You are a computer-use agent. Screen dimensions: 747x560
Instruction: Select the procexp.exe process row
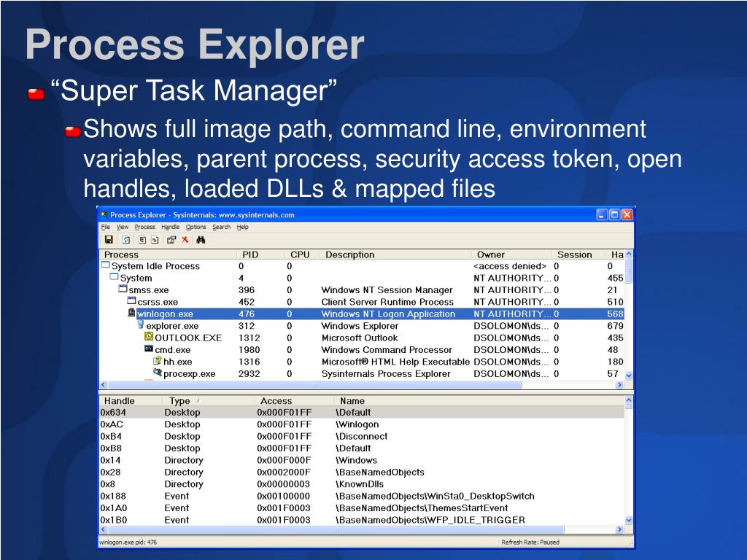tap(362, 374)
